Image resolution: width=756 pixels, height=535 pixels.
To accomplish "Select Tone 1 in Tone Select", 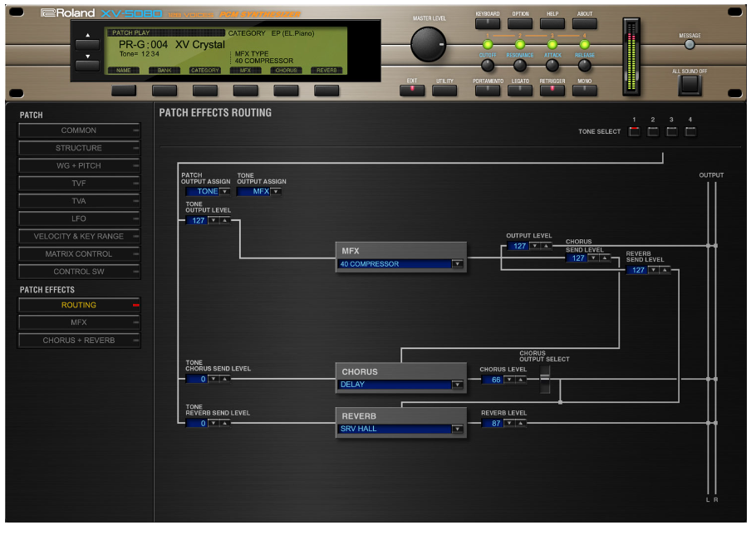I will (x=634, y=131).
